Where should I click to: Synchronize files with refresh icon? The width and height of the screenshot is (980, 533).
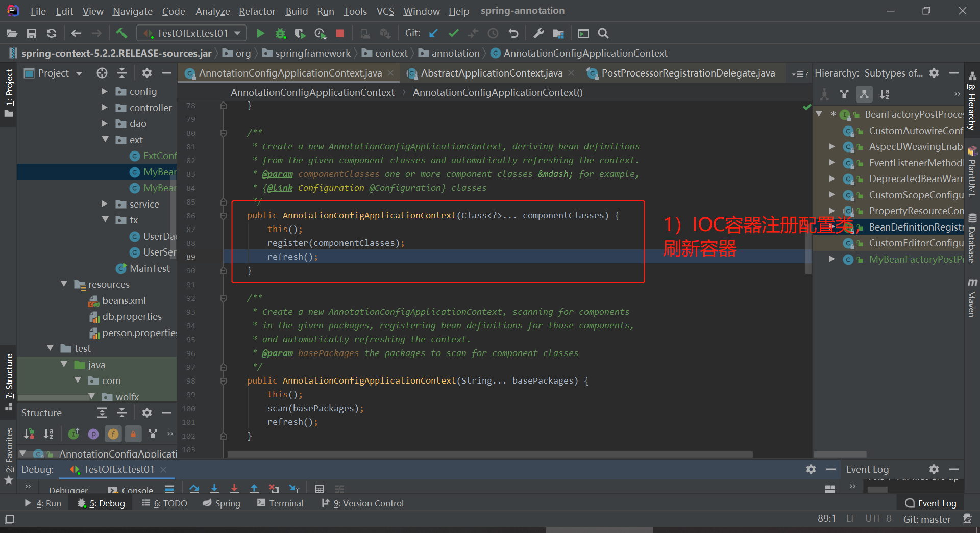52,33
